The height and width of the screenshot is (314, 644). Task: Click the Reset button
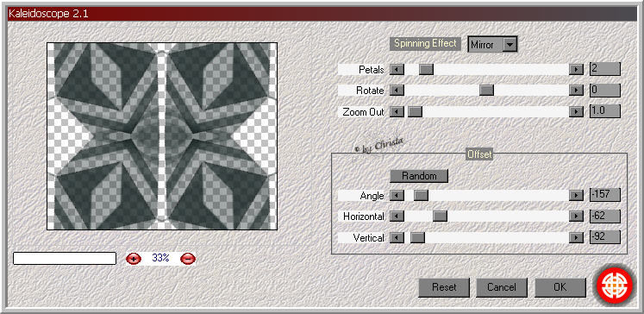444,287
